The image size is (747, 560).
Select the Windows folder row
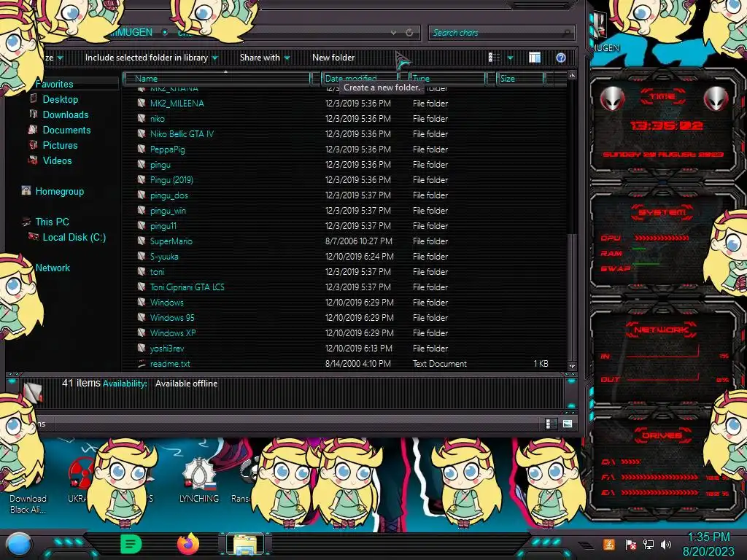344,303
